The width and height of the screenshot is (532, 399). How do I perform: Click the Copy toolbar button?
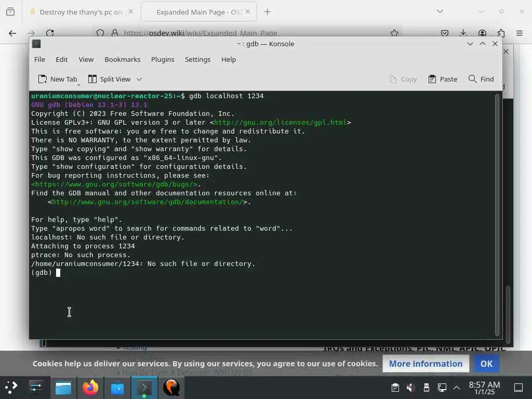coord(403,79)
